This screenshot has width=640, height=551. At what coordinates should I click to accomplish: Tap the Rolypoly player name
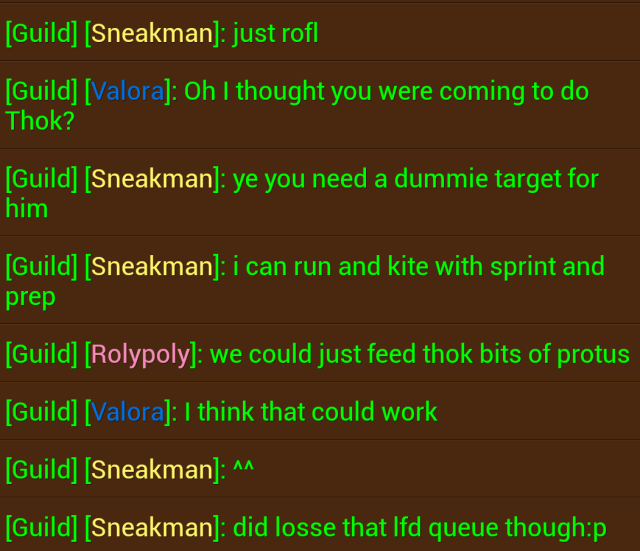pyautogui.click(x=141, y=354)
